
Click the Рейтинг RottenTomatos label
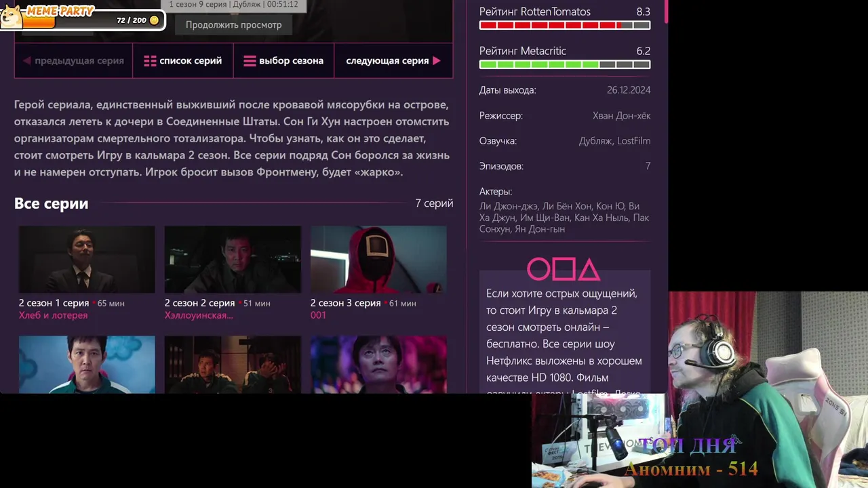pyautogui.click(x=535, y=12)
